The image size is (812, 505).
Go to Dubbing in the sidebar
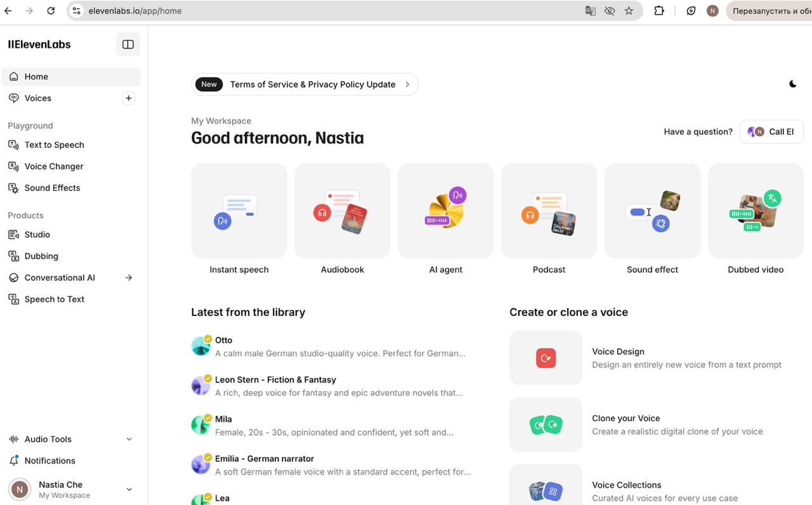pyautogui.click(x=41, y=256)
